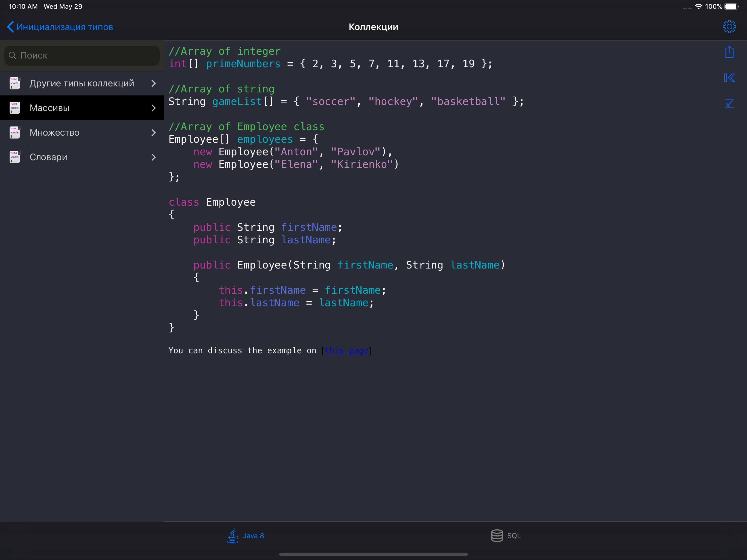The height and width of the screenshot is (560, 747).
Task: Tap the share icon
Action: click(729, 52)
